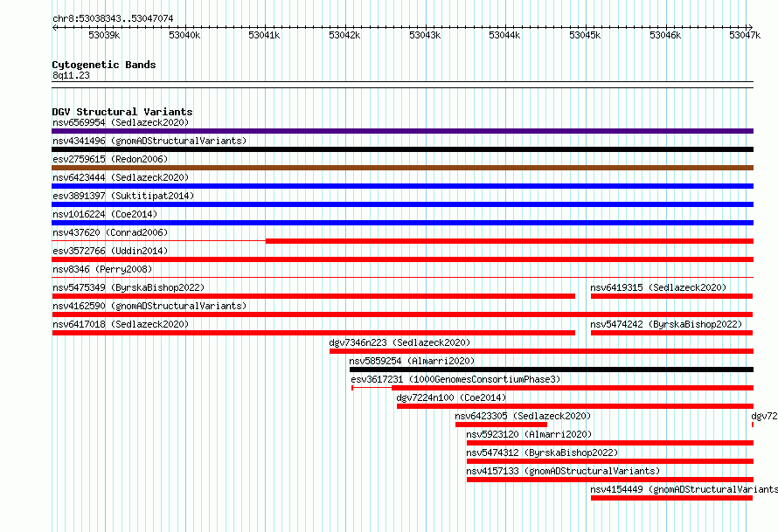This screenshot has height=532, width=778.
Task: Click the thick red nsv437620 variant bar
Action: point(510,241)
